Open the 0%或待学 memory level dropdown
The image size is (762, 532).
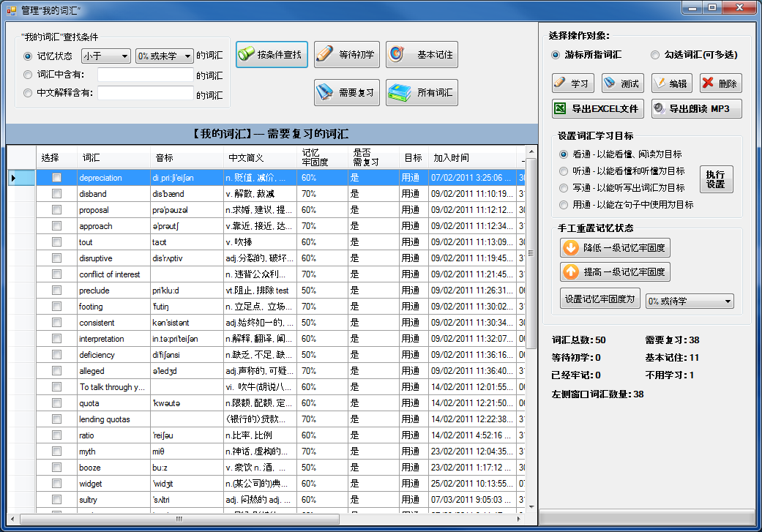(690, 301)
